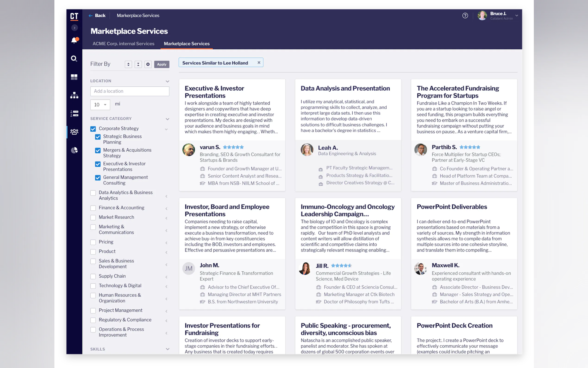Click Markerplace Services breadcrumb

click(x=138, y=16)
